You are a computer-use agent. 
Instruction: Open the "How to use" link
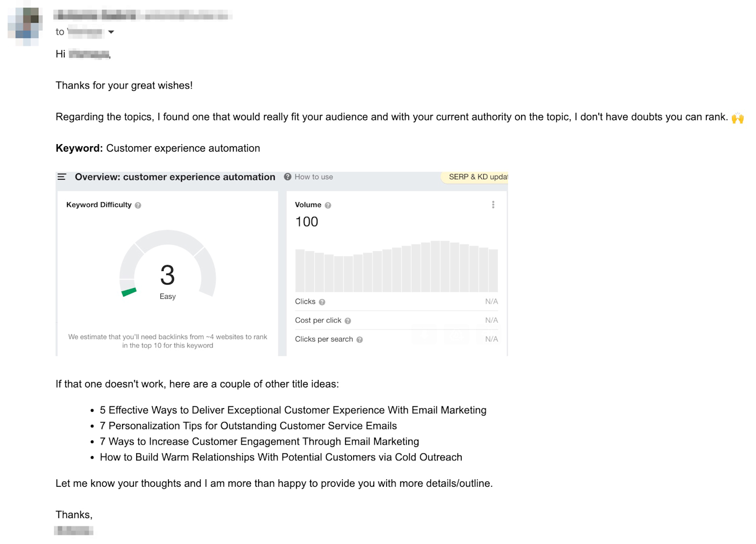(x=313, y=177)
